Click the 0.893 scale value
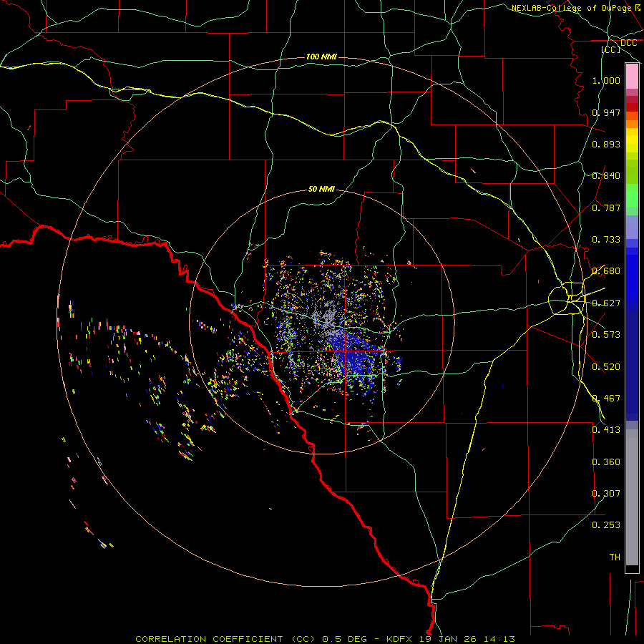 (606, 144)
